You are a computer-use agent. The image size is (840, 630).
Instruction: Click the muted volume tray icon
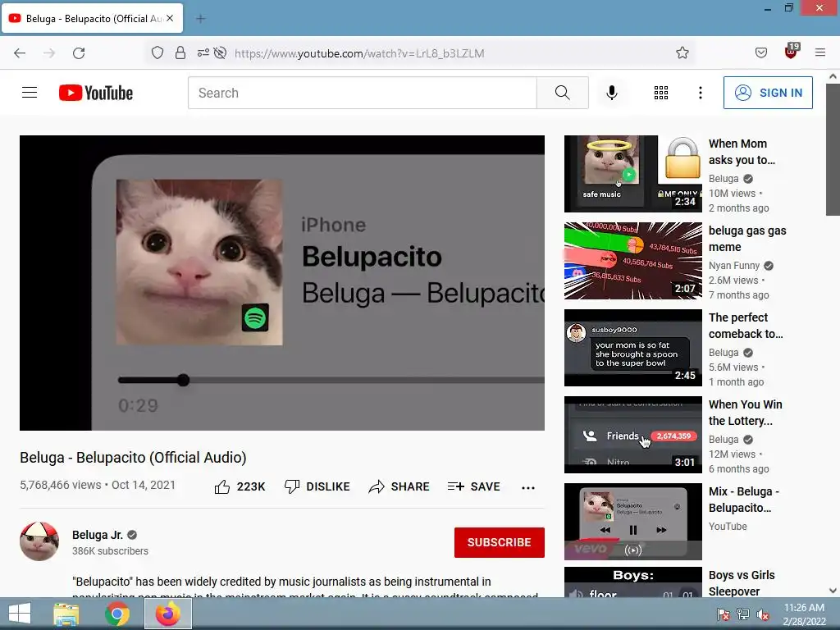pyautogui.click(x=764, y=614)
